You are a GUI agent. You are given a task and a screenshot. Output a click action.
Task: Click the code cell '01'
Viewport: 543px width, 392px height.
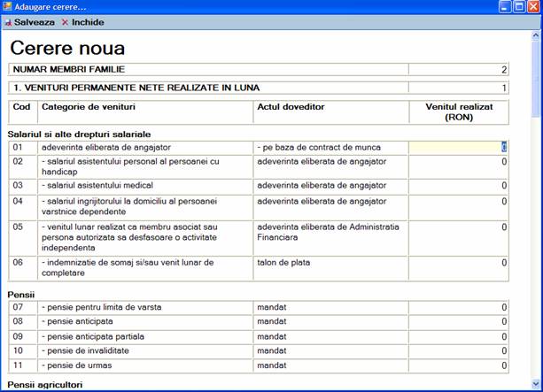(x=18, y=148)
